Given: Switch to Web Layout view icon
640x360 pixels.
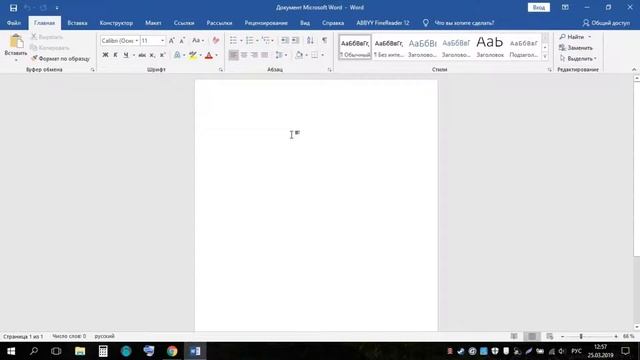Looking at the screenshot, I should 550,336.
